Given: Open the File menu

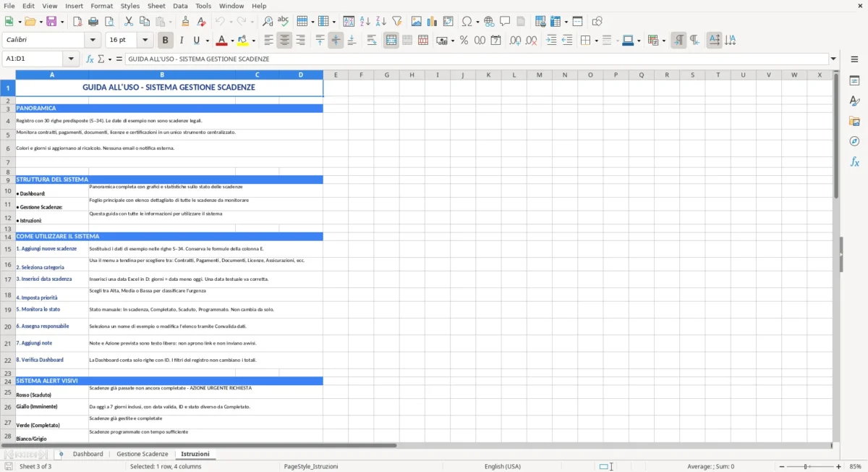Looking at the screenshot, I should click(9, 6).
